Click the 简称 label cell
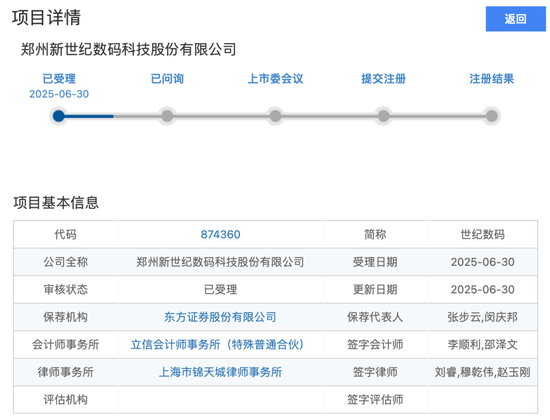 click(x=375, y=234)
